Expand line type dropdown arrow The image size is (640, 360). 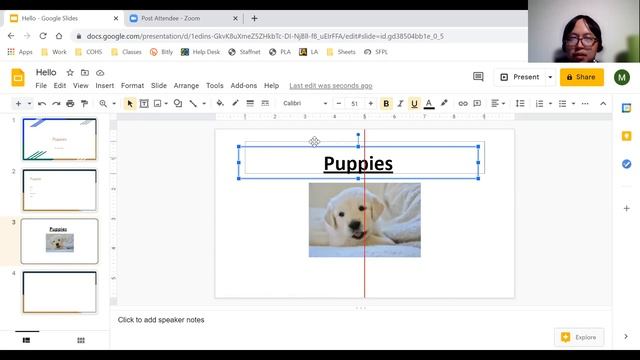click(204, 104)
